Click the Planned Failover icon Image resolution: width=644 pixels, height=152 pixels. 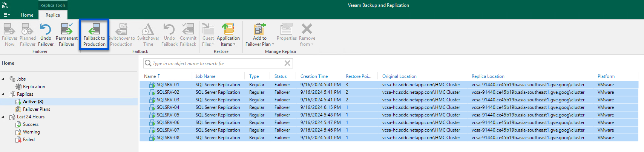pyautogui.click(x=28, y=29)
